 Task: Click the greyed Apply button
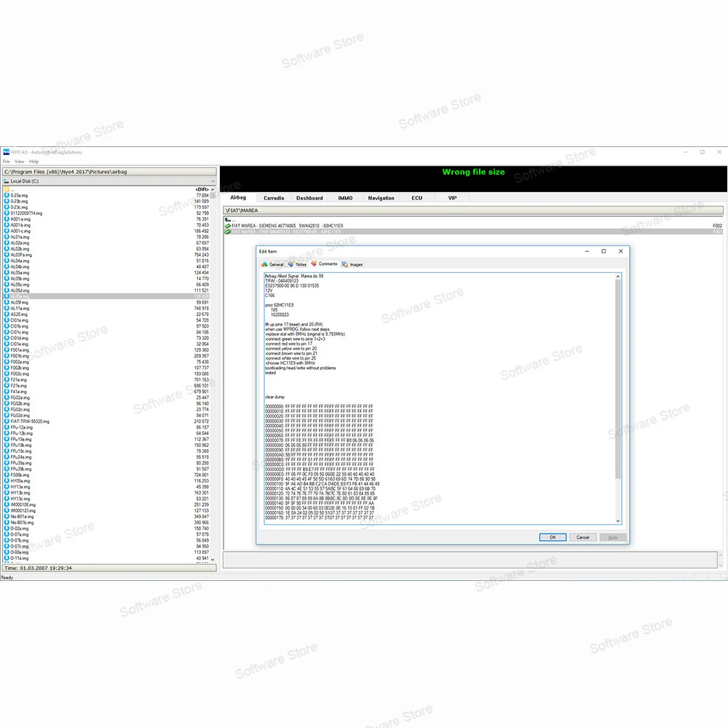click(613, 537)
